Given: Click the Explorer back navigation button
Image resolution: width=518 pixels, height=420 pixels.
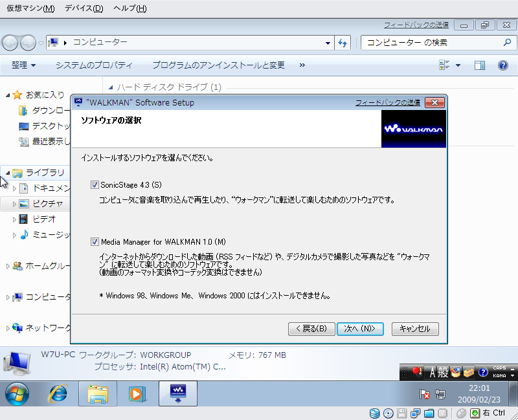Looking at the screenshot, I should [10, 43].
